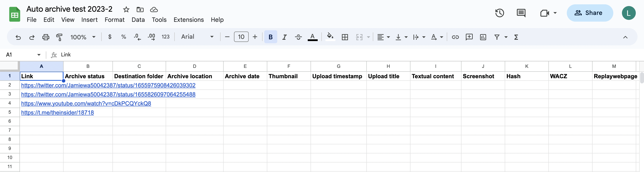
Task: Expand the zoom 100% dropdown
Action: pyautogui.click(x=83, y=37)
